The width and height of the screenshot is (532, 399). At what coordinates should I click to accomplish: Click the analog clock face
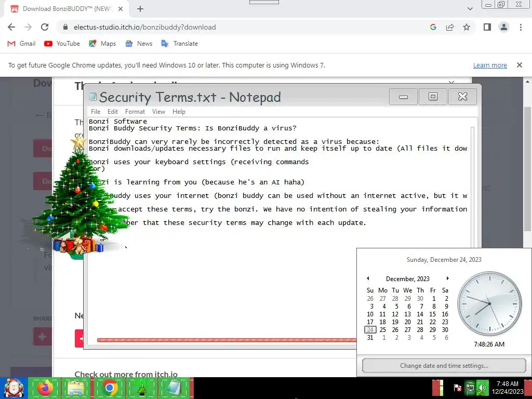click(x=489, y=303)
